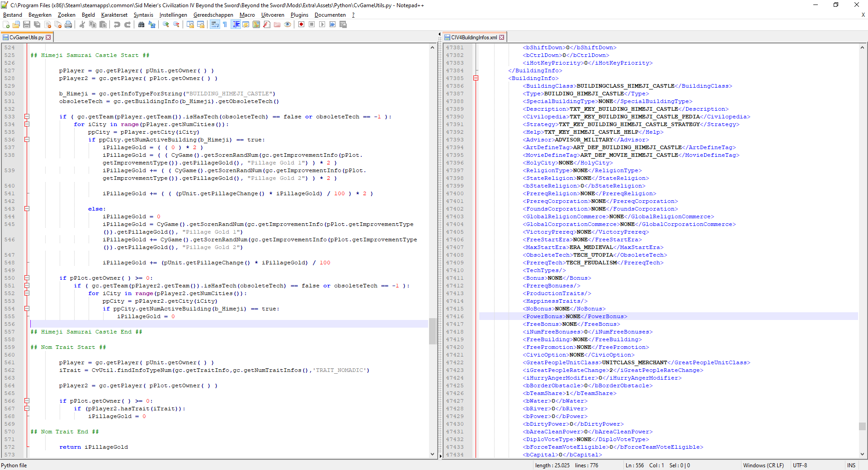Open the Folder as Workspace icon

point(277,24)
